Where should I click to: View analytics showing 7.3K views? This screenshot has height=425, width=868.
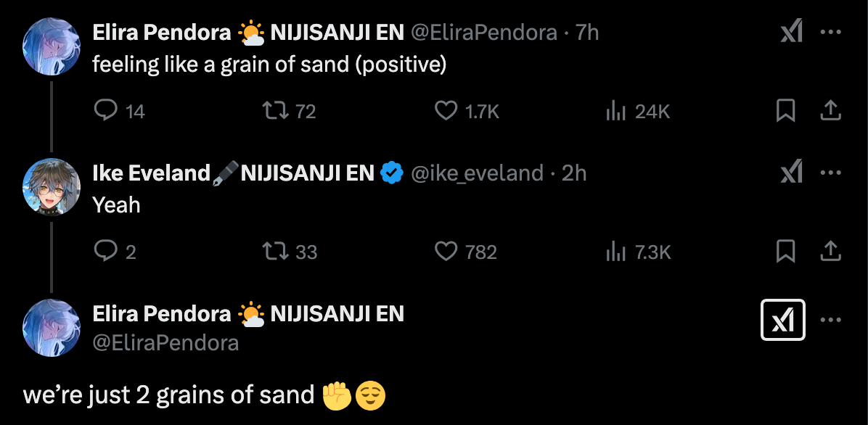[x=615, y=251]
